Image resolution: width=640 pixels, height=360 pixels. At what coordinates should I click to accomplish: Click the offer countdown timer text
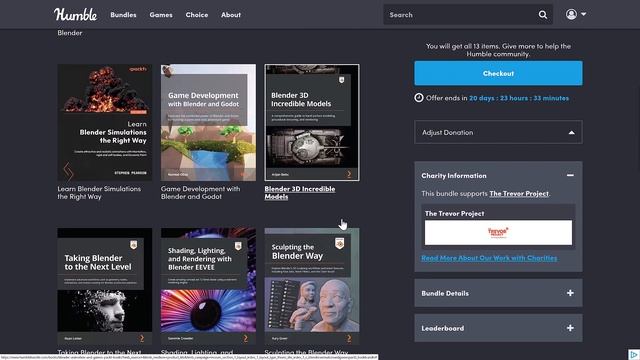(519, 98)
